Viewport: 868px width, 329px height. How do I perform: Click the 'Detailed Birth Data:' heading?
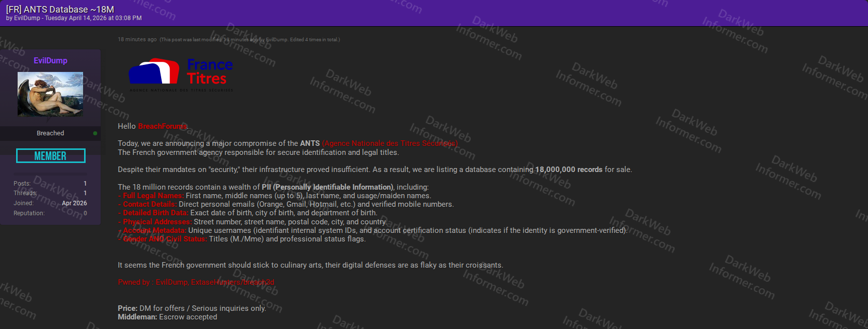click(153, 213)
